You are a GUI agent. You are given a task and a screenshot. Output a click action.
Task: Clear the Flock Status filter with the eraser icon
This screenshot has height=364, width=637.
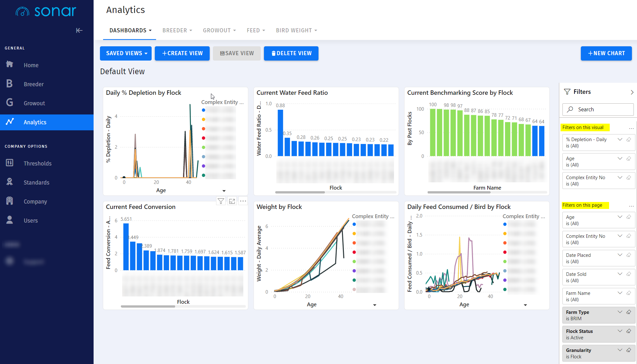[629, 331]
